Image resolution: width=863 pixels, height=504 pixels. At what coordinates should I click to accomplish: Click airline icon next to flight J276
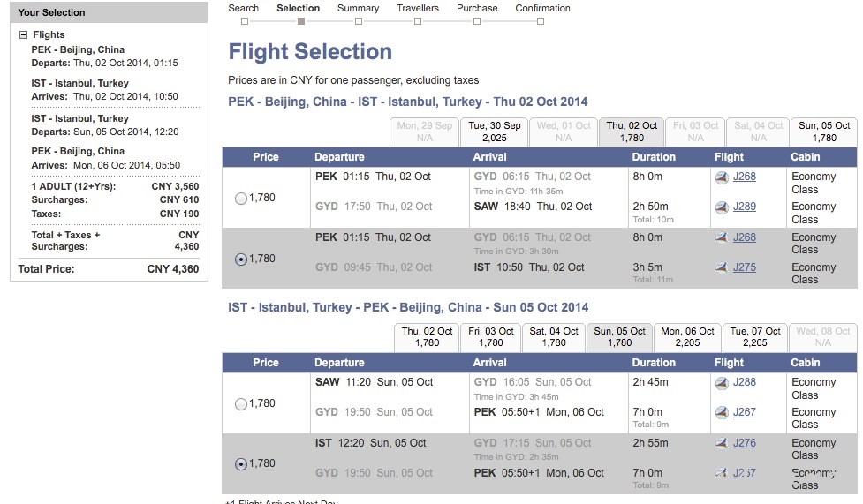coord(722,443)
